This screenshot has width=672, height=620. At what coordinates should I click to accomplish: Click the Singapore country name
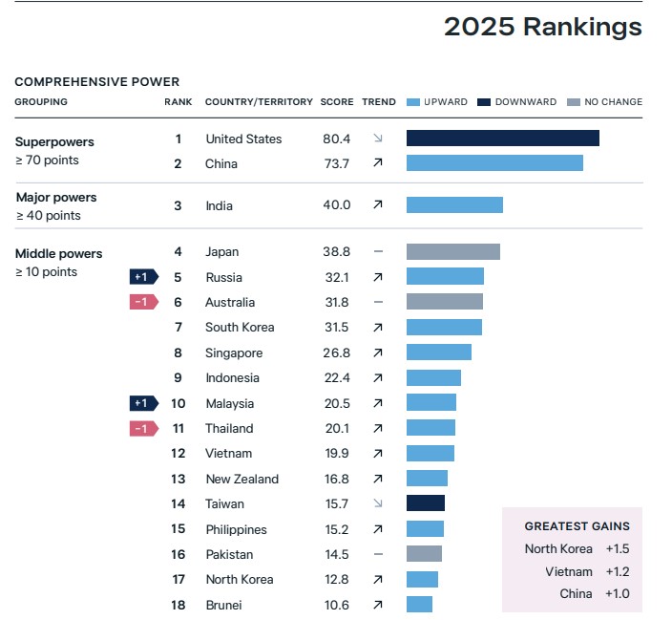(234, 353)
